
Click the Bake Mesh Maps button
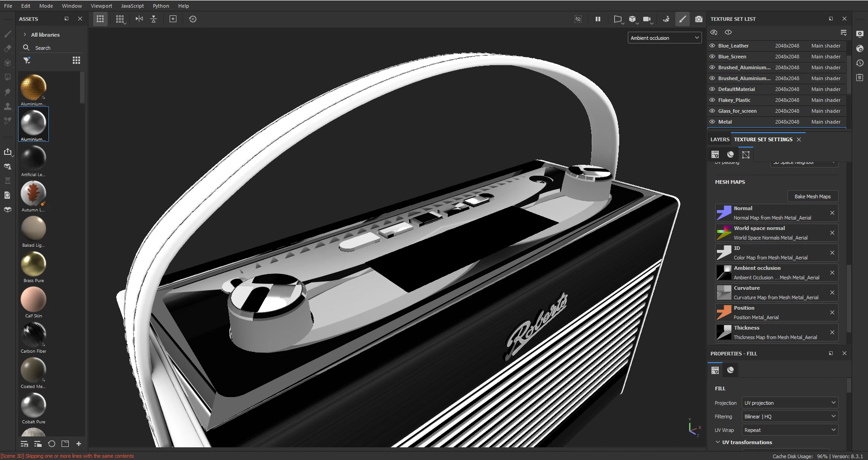[813, 196]
